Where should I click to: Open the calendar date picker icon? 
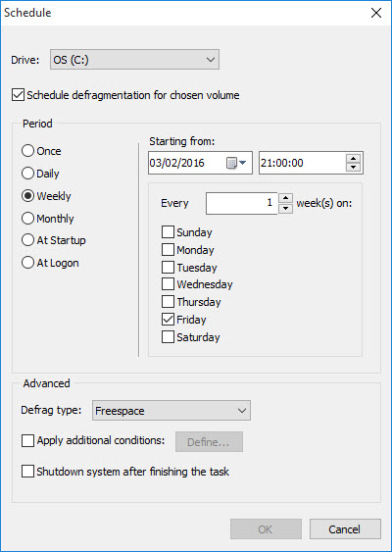point(236,163)
